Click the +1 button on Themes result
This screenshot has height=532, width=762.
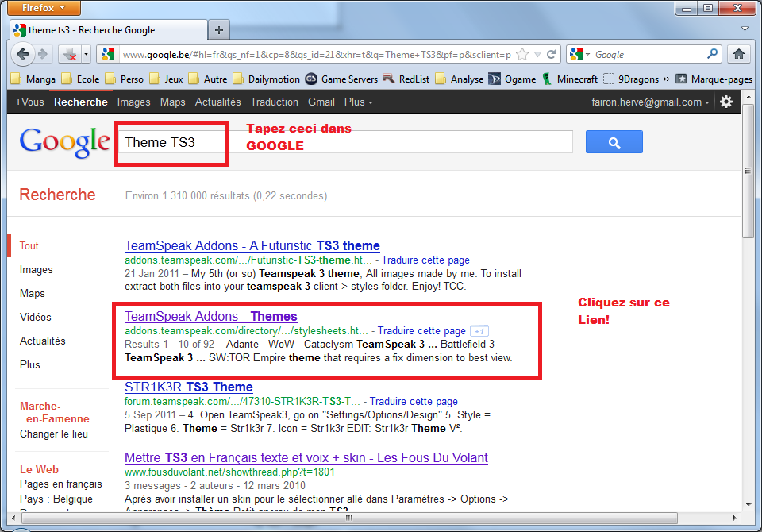[x=479, y=330]
